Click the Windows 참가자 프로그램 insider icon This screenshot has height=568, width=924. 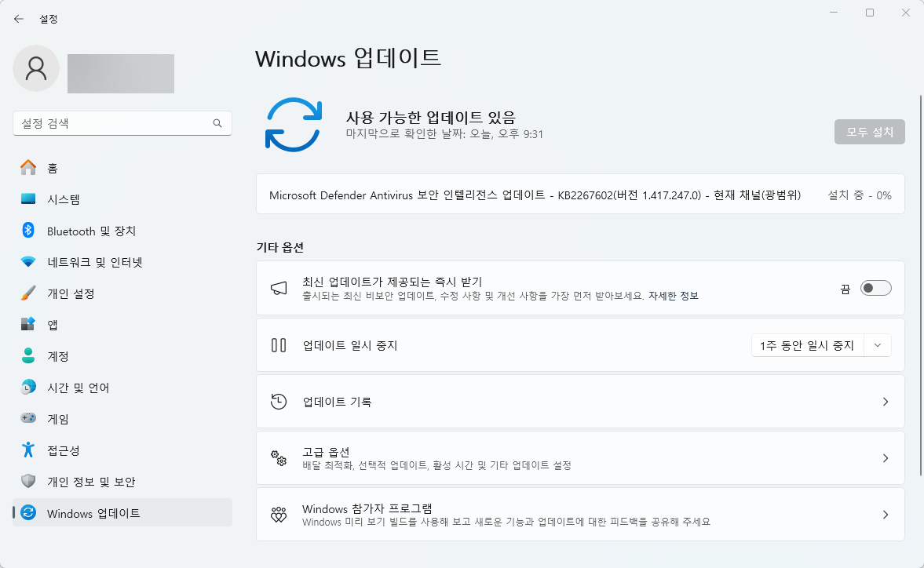point(279,515)
